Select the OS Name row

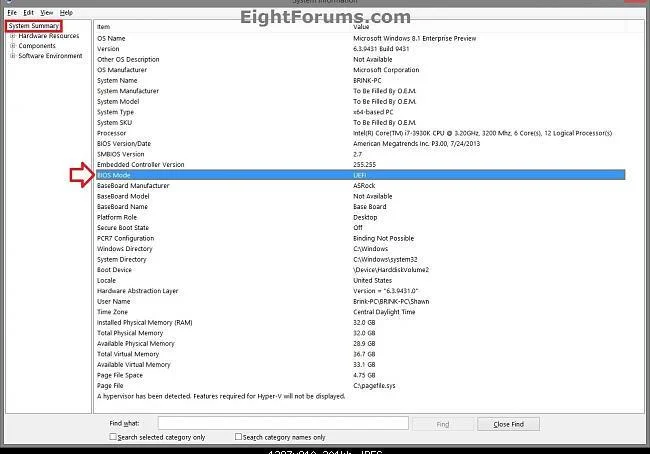click(360, 38)
